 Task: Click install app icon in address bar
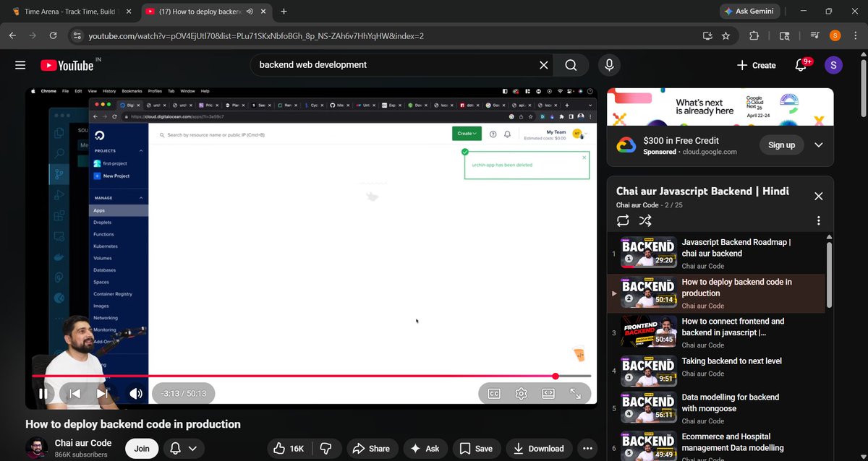707,35
